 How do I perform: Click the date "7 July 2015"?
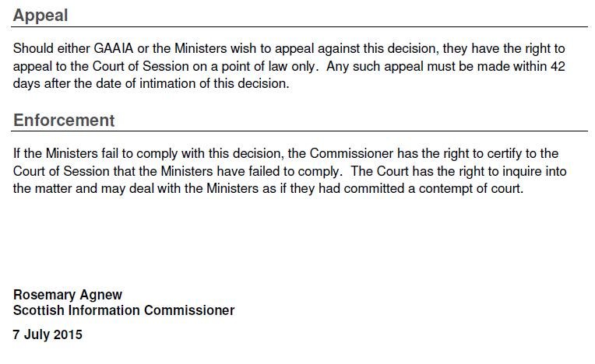coord(48,335)
